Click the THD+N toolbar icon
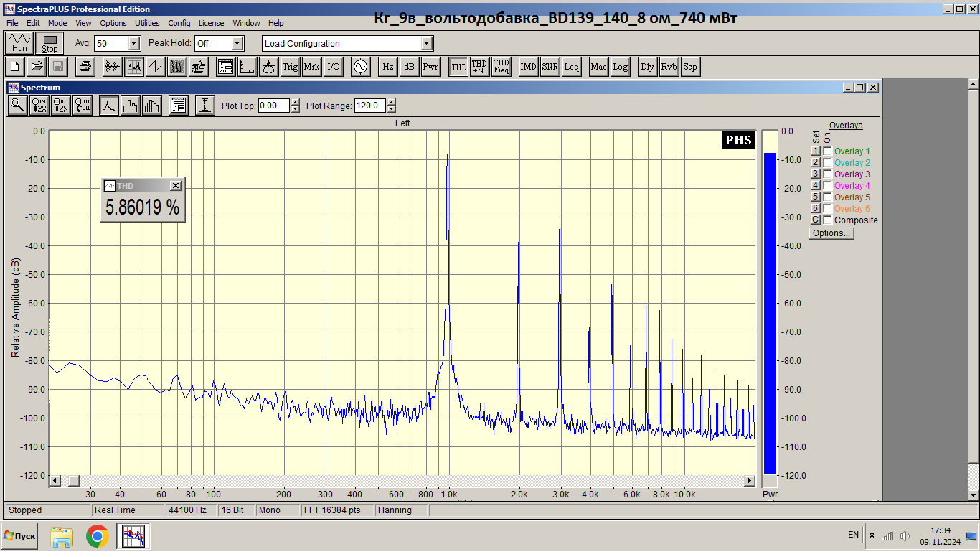This screenshot has width=980, height=557. click(479, 67)
